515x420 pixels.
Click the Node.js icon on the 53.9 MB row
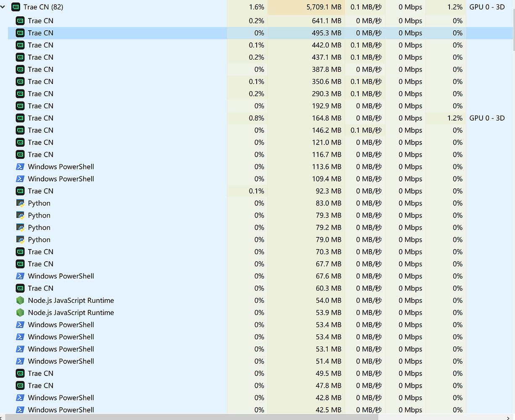point(20,312)
